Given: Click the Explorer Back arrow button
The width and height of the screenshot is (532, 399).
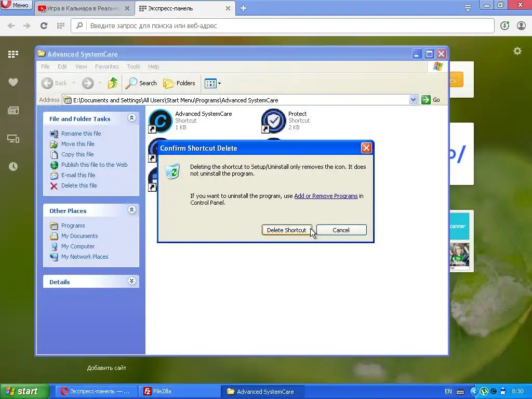Looking at the screenshot, I should 47,83.
